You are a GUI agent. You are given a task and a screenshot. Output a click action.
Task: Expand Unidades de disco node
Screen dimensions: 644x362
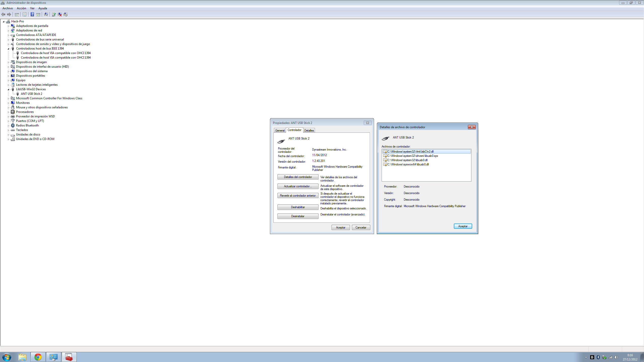[x=8, y=134]
